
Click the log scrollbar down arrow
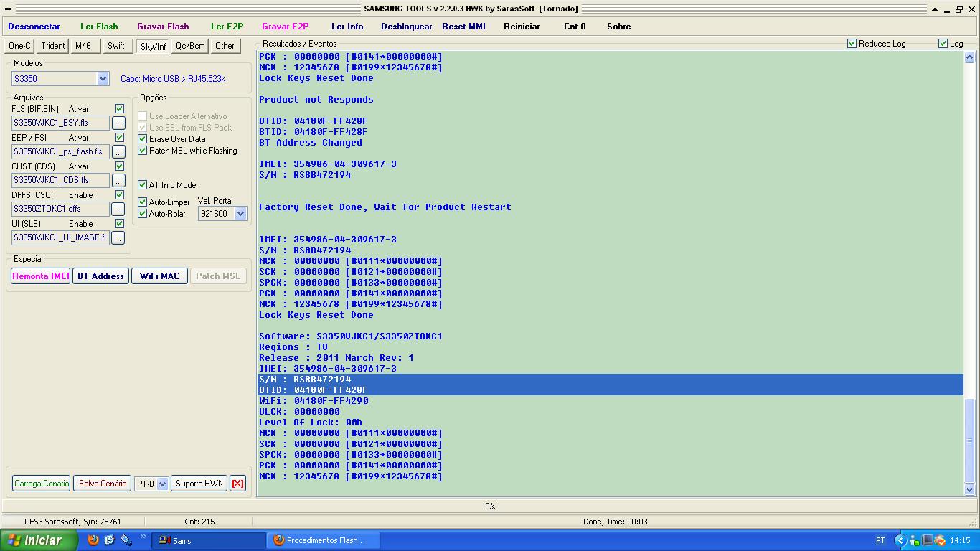pyautogui.click(x=969, y=489)
